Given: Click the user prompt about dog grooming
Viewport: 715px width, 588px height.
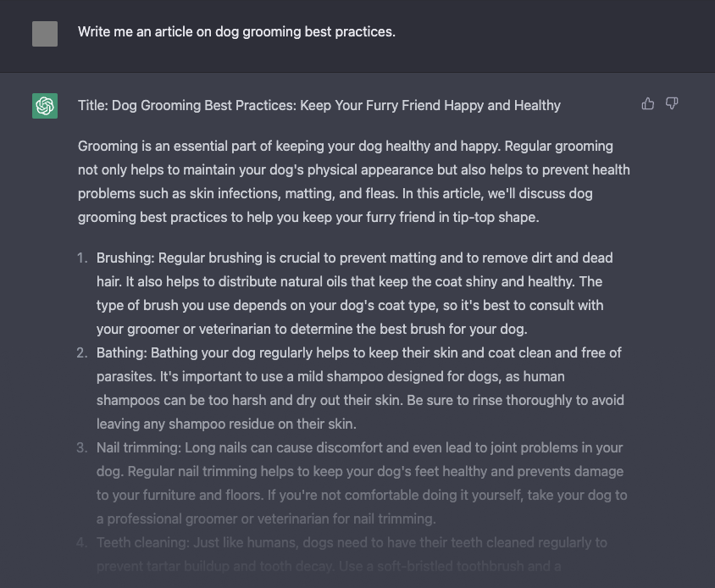Looking at the screenshot, I should [236, 32].
